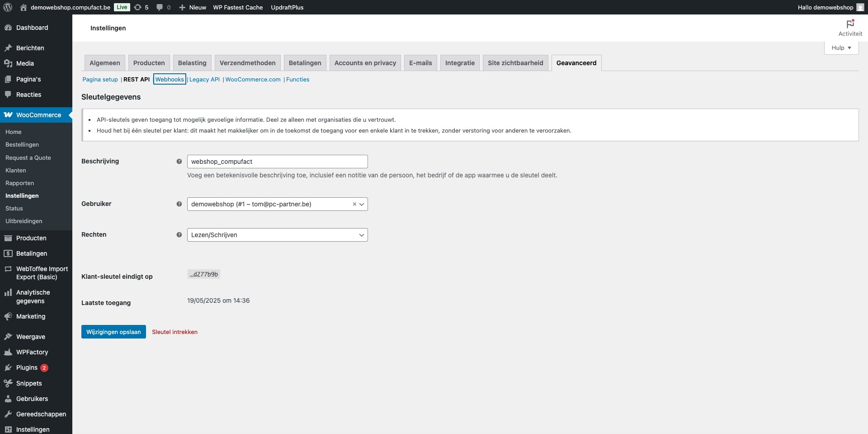
Task: Select the Geavanceerd tab
Action: pos(576,63)
